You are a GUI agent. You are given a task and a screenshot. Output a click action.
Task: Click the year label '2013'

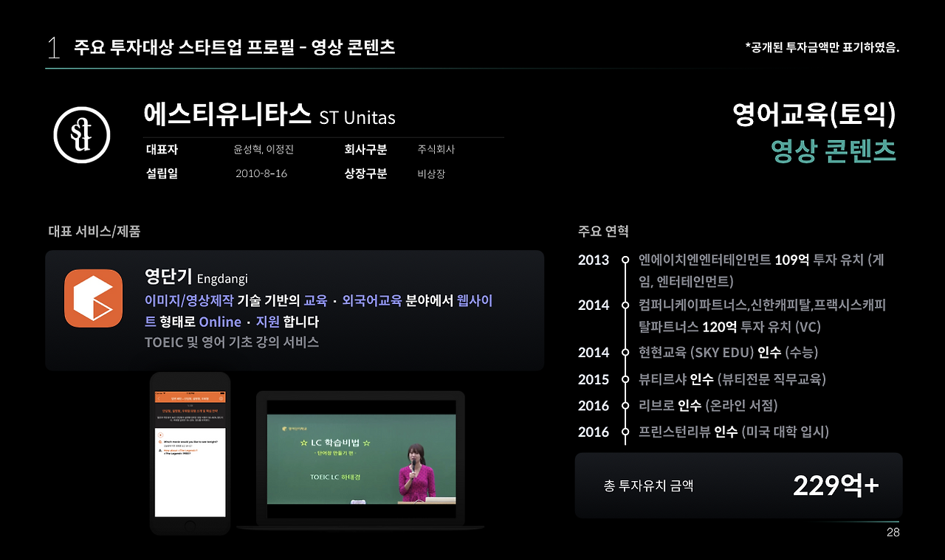pos(594,260)
